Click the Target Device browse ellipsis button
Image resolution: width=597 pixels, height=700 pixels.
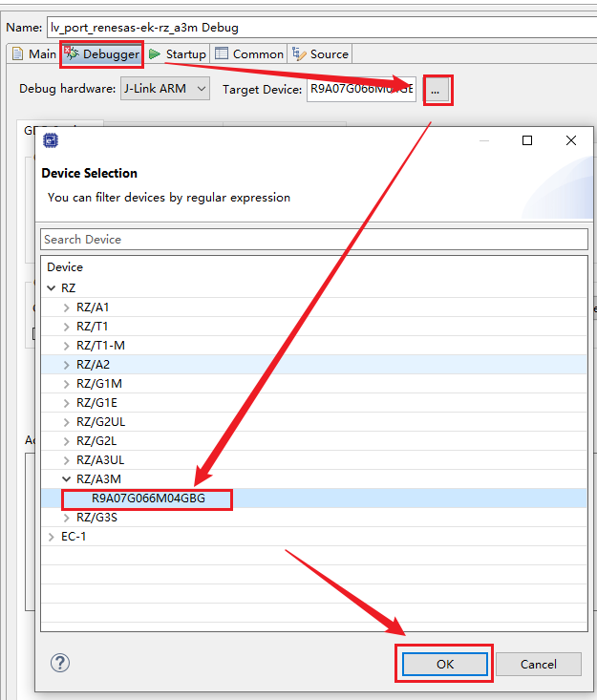(x=436, y=90)
